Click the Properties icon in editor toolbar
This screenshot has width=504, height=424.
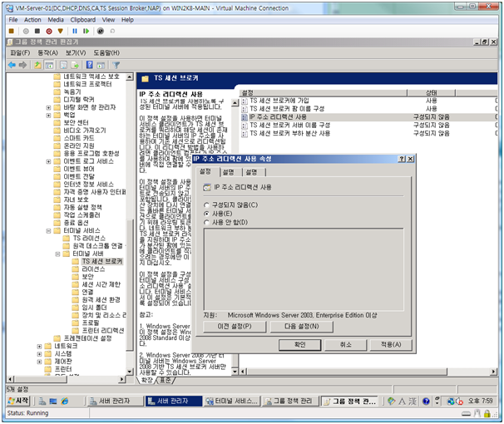64,65
